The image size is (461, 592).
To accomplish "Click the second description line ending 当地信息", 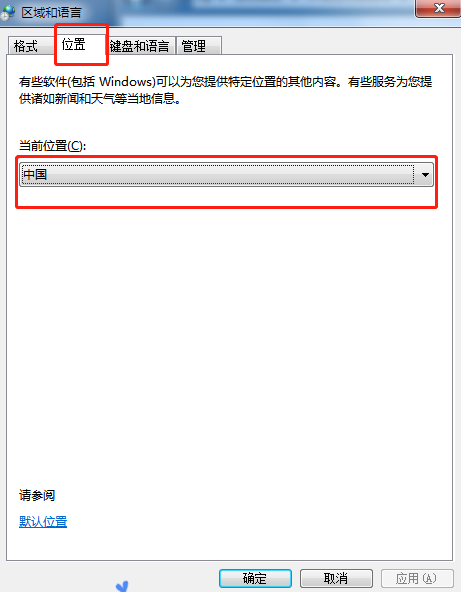I will [x=100, y=99].
